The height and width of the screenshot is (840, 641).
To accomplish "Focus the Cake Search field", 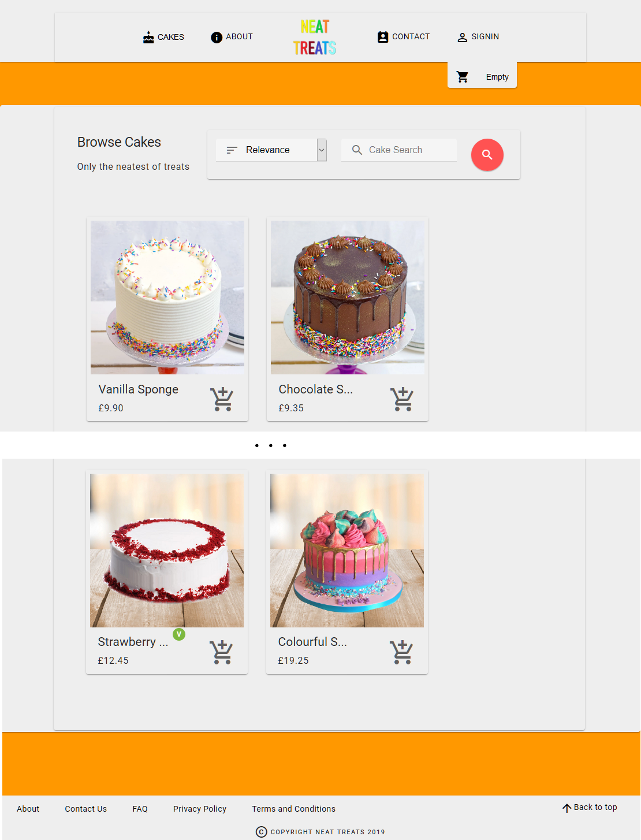I will point(398,150).
